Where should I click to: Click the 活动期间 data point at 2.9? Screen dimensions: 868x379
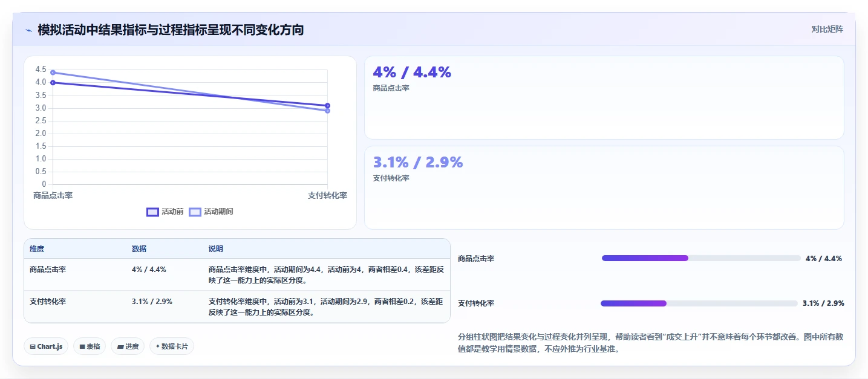coord(327,111)
